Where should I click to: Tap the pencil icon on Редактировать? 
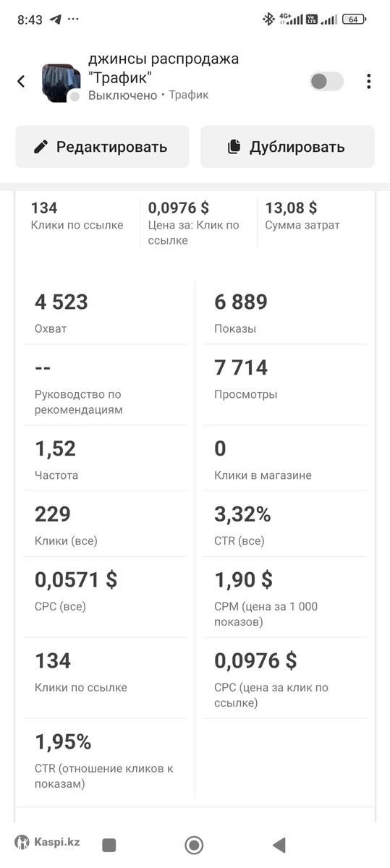[x=42, y=147]
